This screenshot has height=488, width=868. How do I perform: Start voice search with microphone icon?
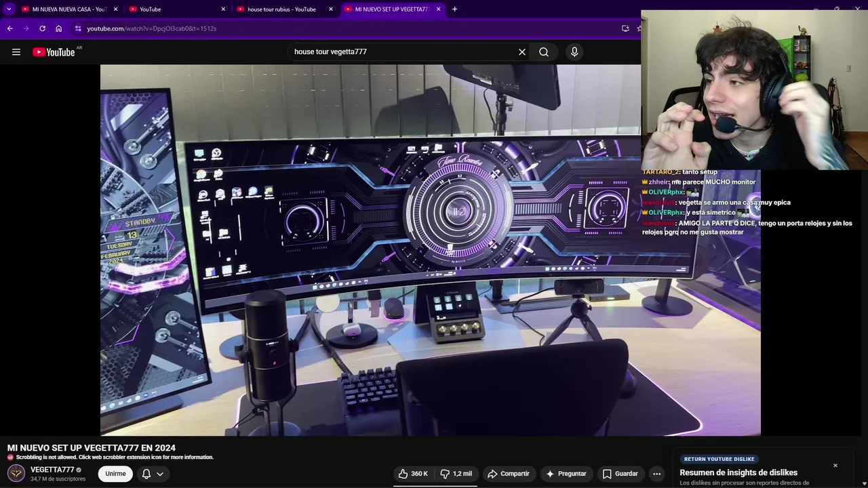pyautogui.click(x=574, y=52)
